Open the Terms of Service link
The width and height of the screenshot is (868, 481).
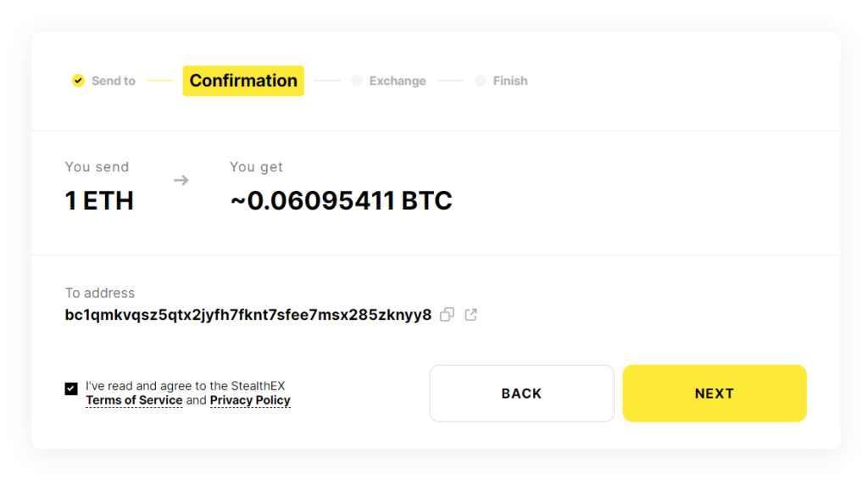(x=134, y=400)
